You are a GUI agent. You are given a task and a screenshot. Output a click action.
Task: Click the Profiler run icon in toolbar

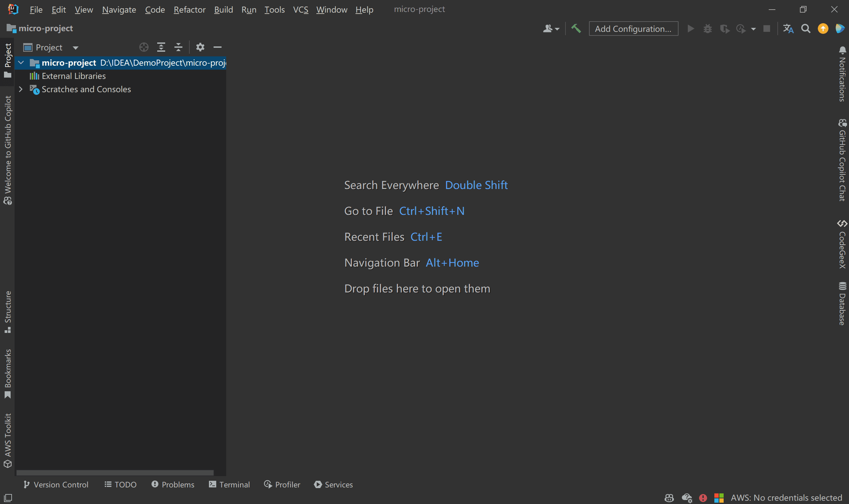(741, 29)
